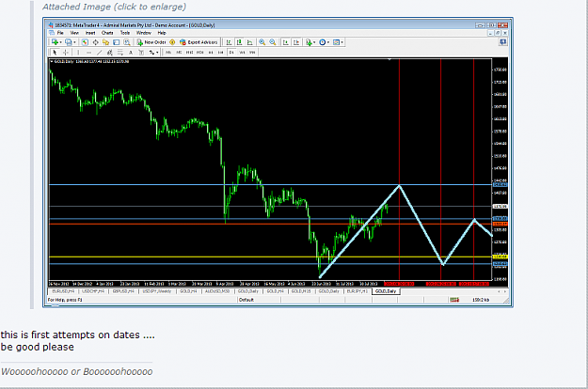The width and height of the screenshot is (588, 389).
Task: Toggle the M5 timeframe button
Action: (x=179, y=53)
